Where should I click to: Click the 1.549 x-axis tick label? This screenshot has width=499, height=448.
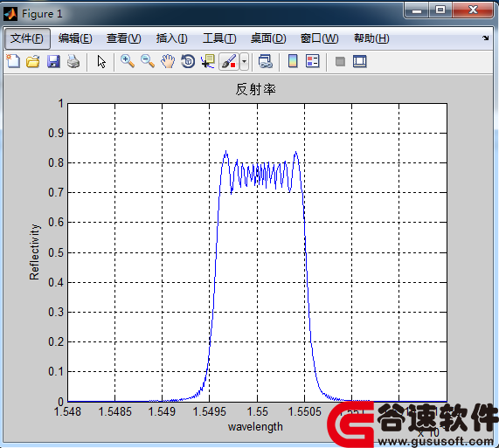point(162,411)
